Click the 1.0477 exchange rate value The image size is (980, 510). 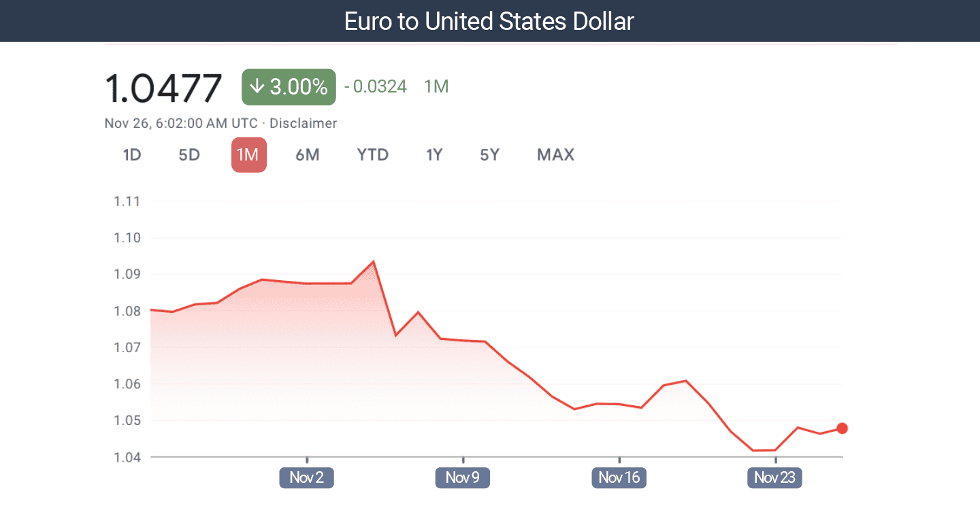point(163,88)
